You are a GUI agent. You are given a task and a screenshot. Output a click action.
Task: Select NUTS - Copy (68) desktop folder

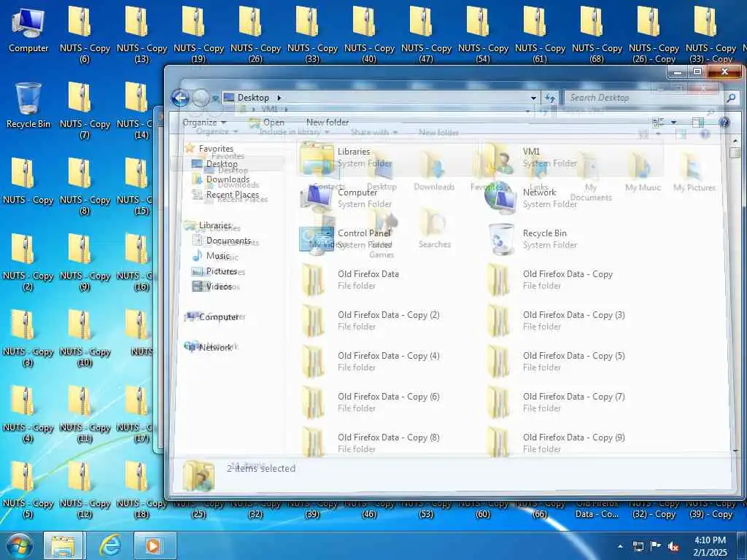click(x=597, y=34)
